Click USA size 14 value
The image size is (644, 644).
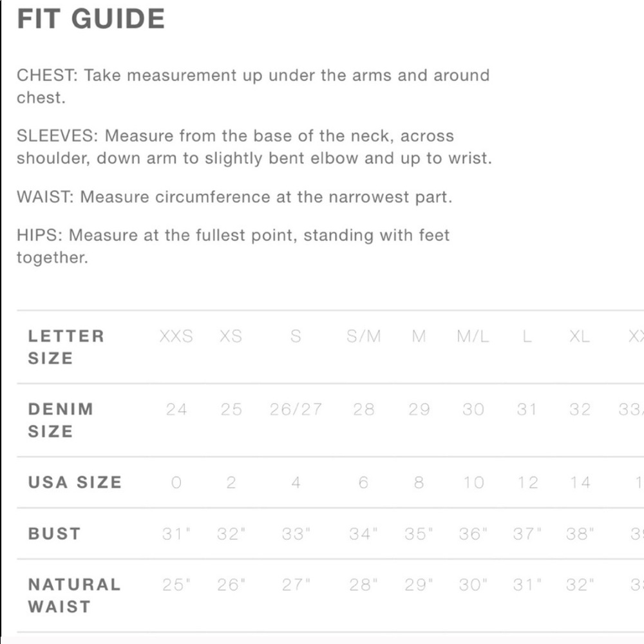click(580, 482)
